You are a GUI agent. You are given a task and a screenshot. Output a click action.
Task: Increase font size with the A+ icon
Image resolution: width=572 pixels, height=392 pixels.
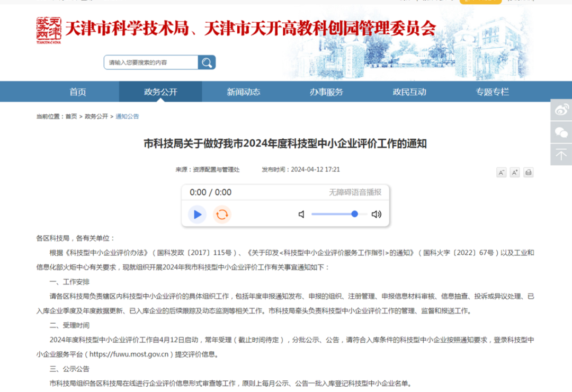click(514, 172)
